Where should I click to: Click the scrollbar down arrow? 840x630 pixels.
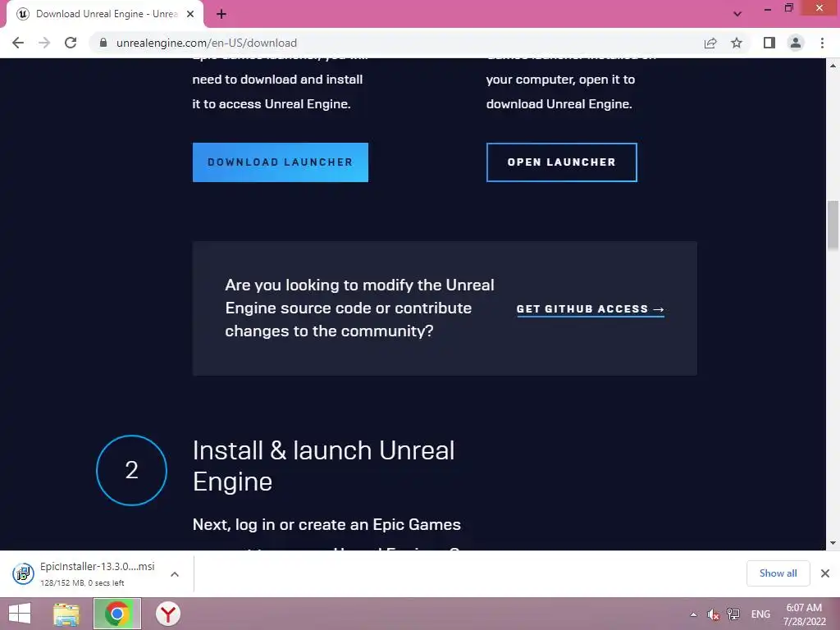833,543
